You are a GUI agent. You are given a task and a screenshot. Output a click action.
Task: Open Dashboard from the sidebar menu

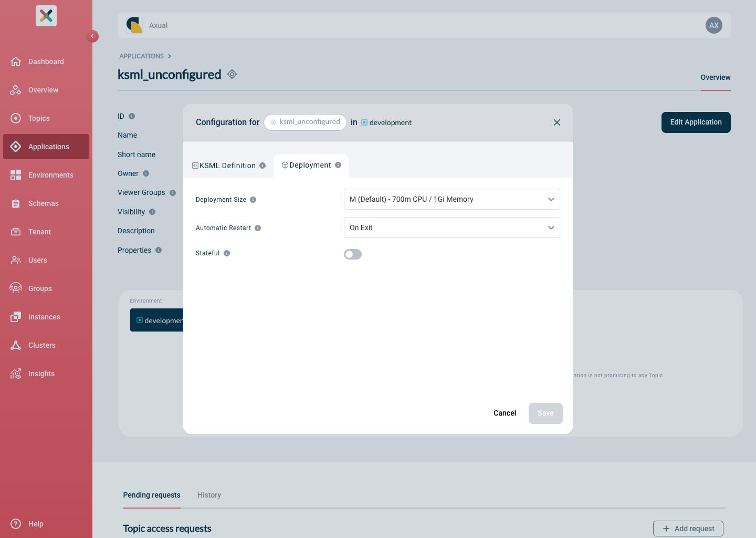[x=46, y=61]
